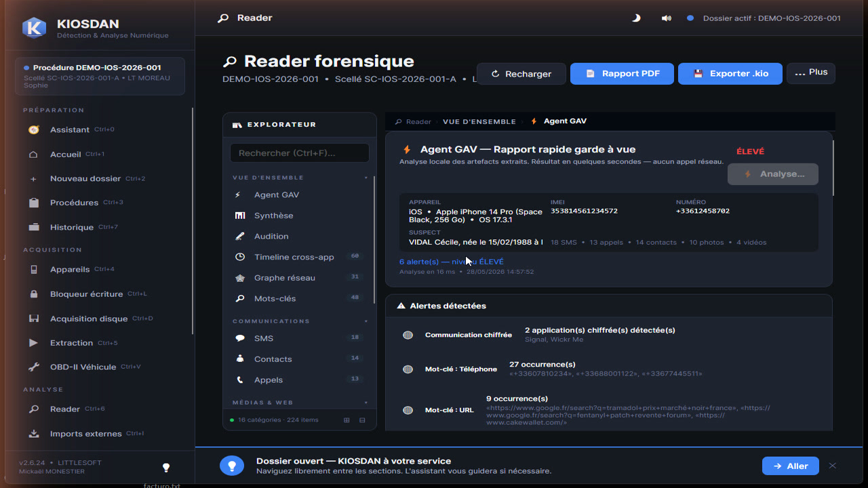Screen dimensions: 868x488
Task: Expand all explorer categories icon
Action: coord(347,420)
